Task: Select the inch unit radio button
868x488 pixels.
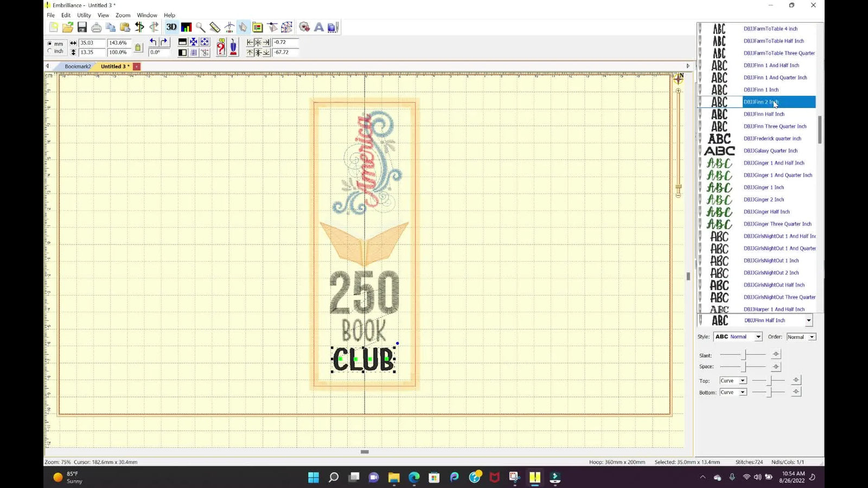Action: (x=50, y=51)
